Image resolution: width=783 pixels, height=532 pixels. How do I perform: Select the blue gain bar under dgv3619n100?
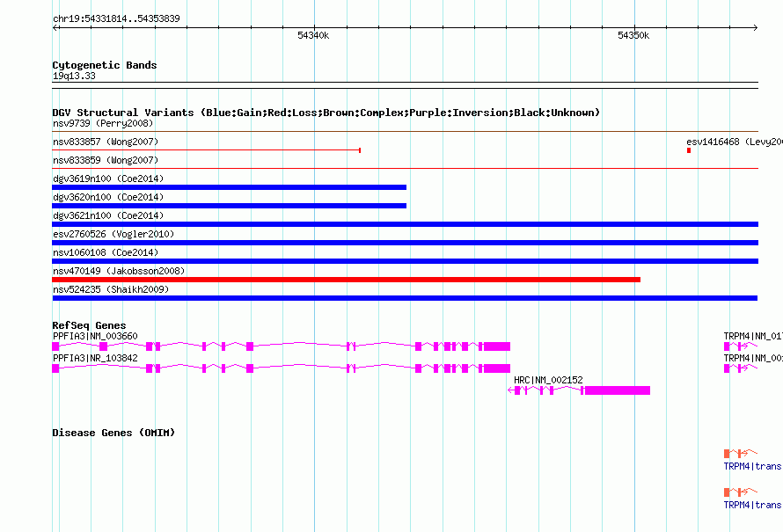tap(230, 187)
